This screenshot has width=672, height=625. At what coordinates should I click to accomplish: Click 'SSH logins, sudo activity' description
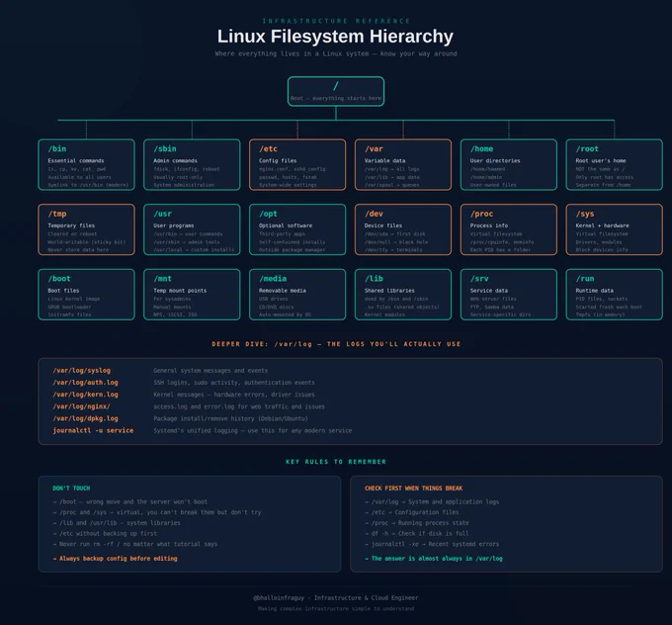(234, 382)
